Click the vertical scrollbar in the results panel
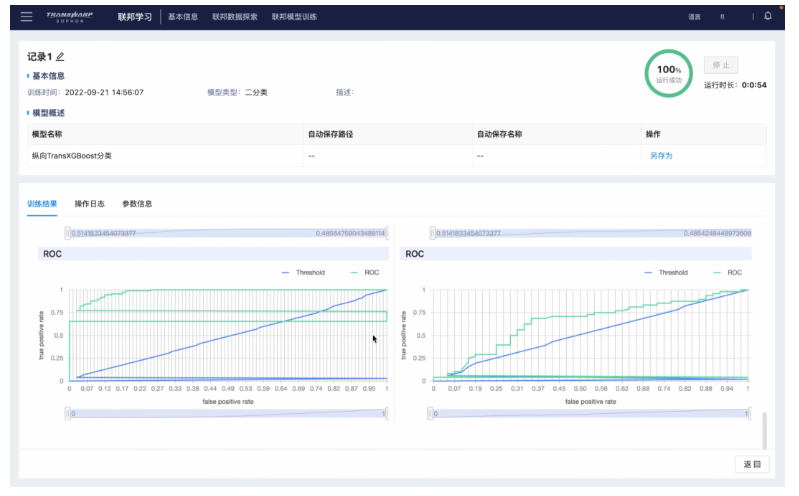This screenshot has width=799, height=496. 763,430
